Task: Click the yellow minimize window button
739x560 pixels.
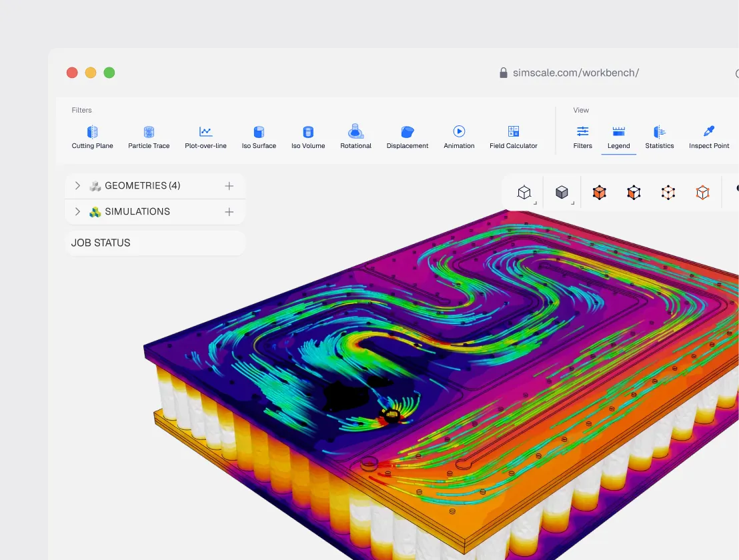Action: pyautogui.click(x=91, y=73)
